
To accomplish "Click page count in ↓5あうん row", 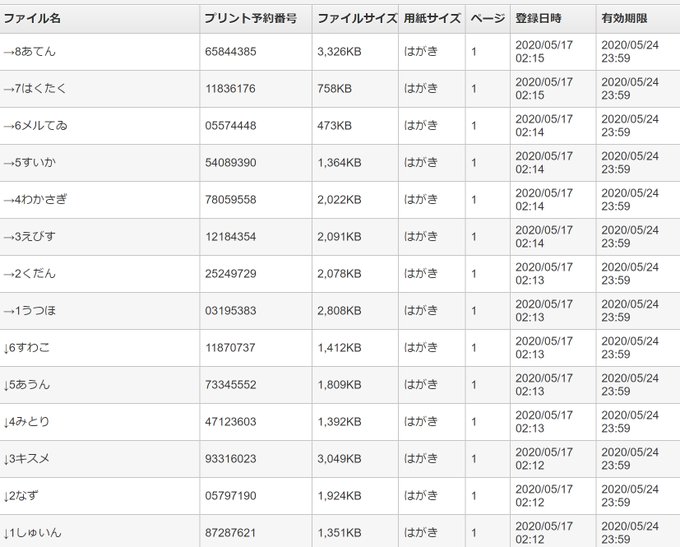I will [474, 385].
